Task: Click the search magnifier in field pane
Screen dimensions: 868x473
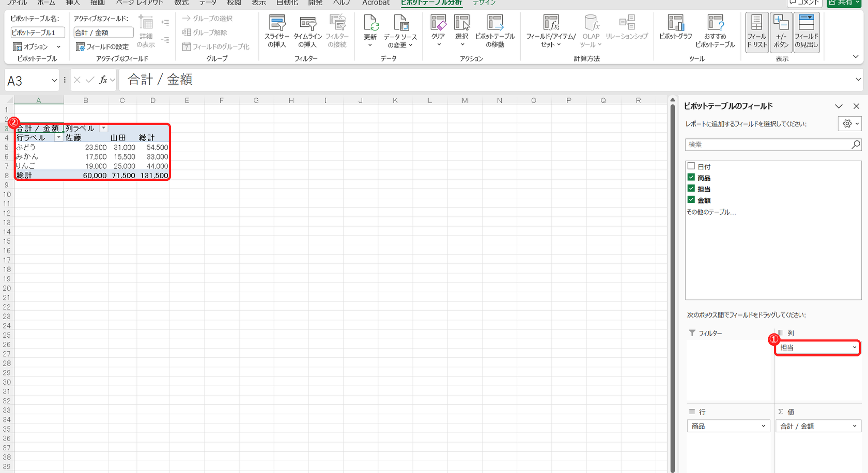Action: coord(856,145)
